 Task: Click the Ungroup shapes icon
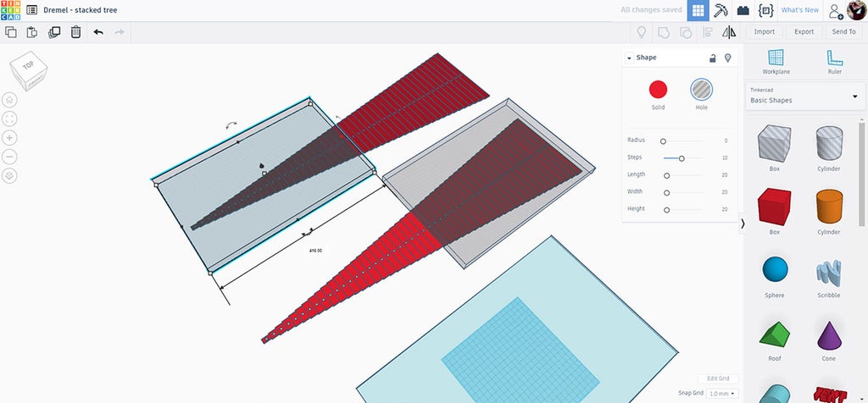pos(686,32)
